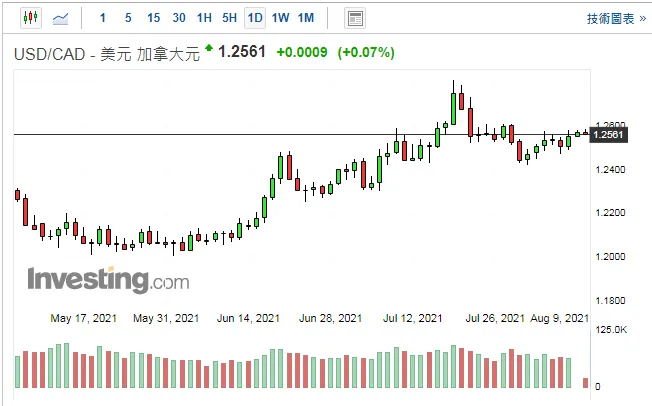
Task: Select the candlestick chart type icon
Action: coord(31,18)
